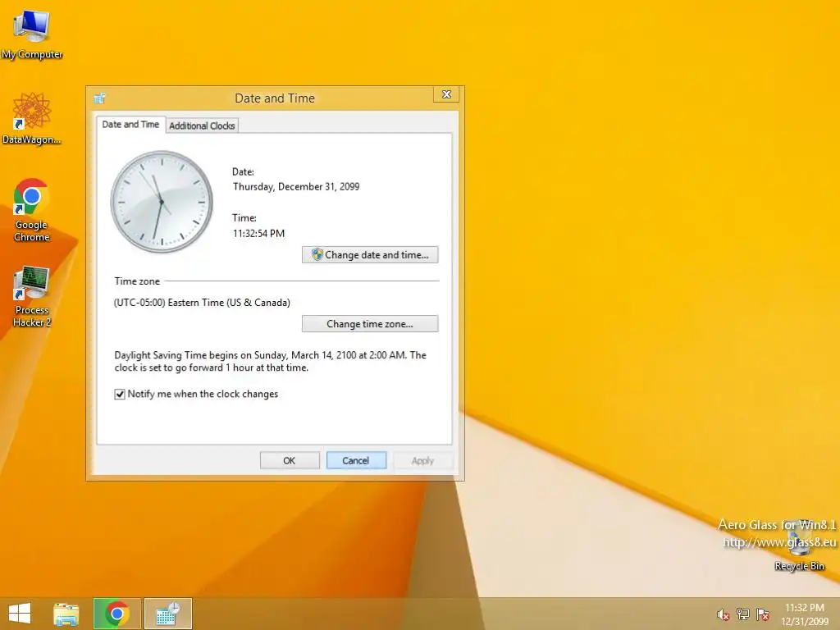The image size is (840, 630).
Task: Launch Google Chrome desktop shortcut
Action: pos(32,209)
